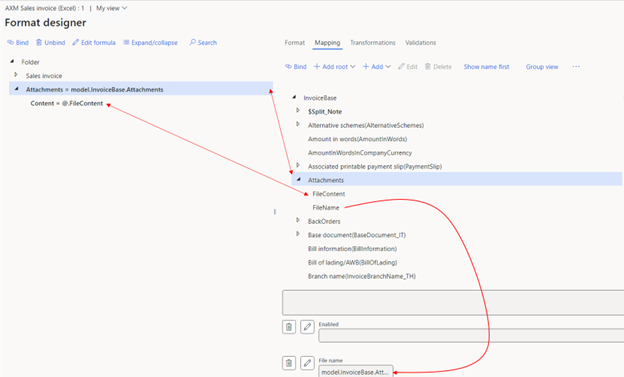
Task: Select the Mapping tab
Action: pos(327,43)
